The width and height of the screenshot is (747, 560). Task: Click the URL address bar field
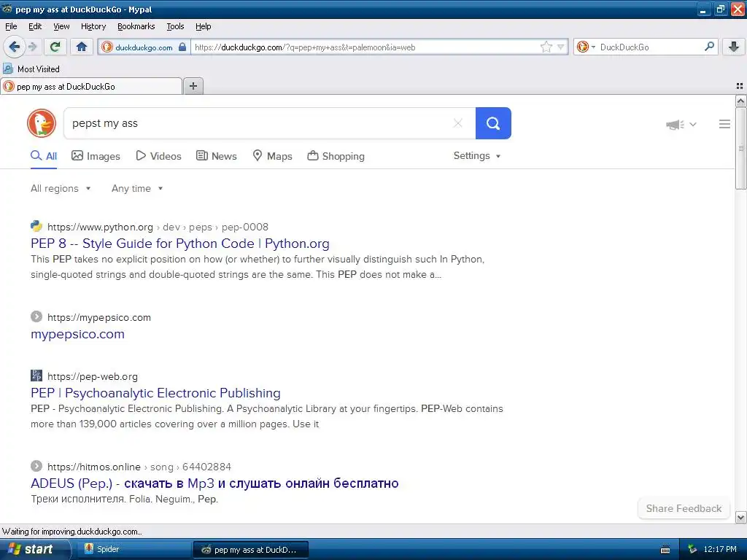click(x=365, y=47)
